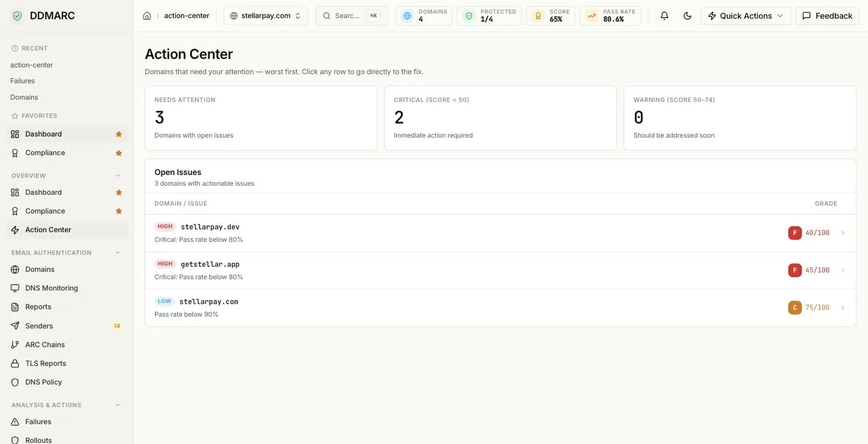Open recent item Domains

24,97
